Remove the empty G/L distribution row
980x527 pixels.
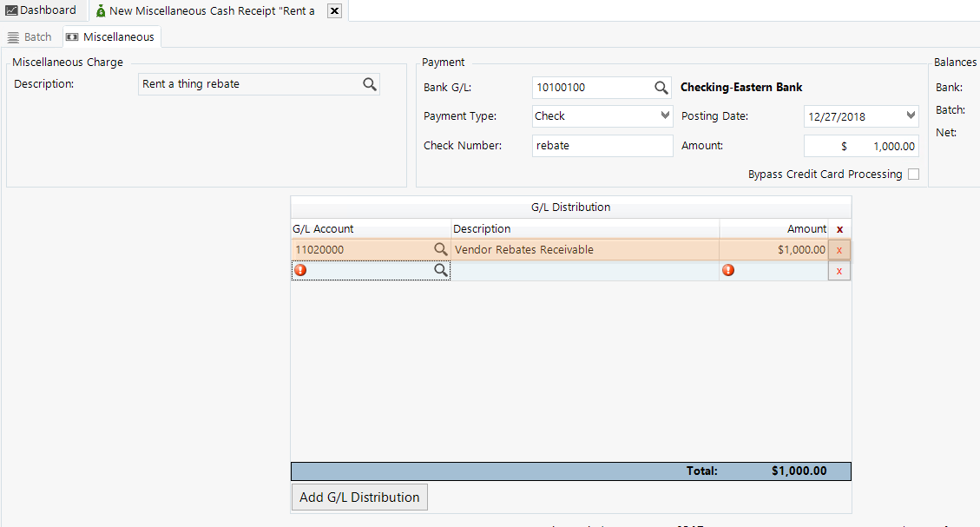(839, 271)
